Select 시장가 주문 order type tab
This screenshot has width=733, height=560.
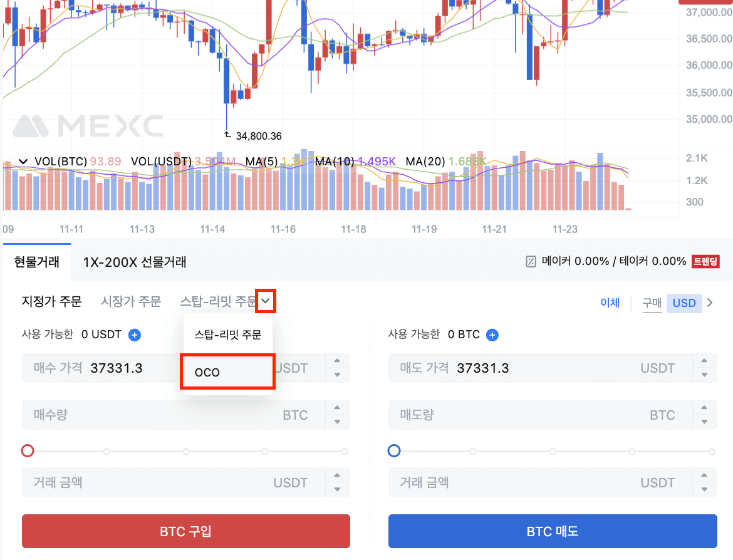[x=131, y=302]
